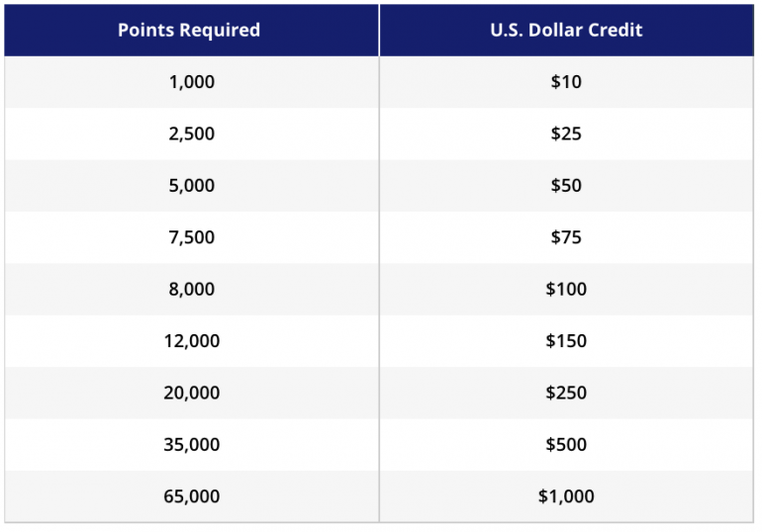Image resolution: width=762 pixels, height=532 pixels.
Task: Click the Points Required column header
Action: (189, 30)
